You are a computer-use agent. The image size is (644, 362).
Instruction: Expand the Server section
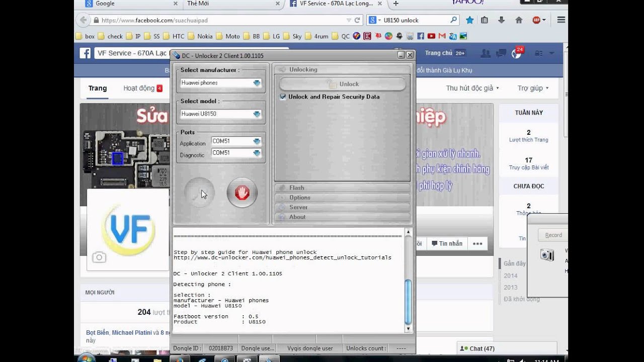[x=342, y=207]
